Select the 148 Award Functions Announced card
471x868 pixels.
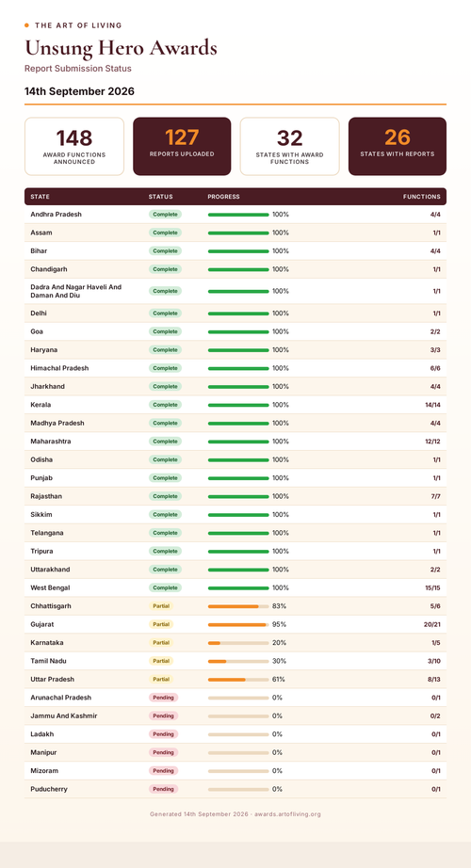pyautogui.click(x=74, y=146)
